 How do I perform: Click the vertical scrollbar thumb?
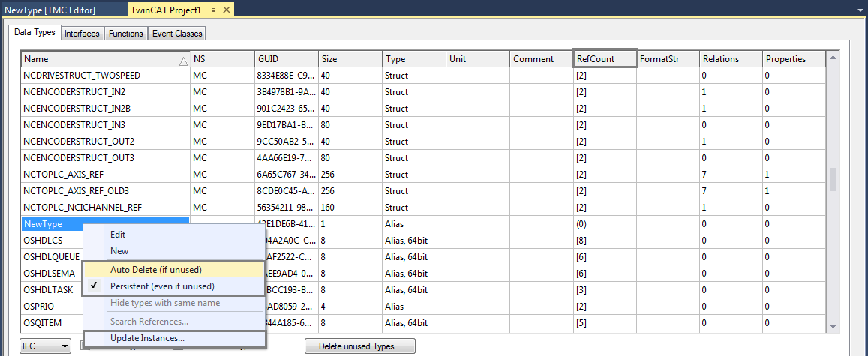[x=832, y=180]
